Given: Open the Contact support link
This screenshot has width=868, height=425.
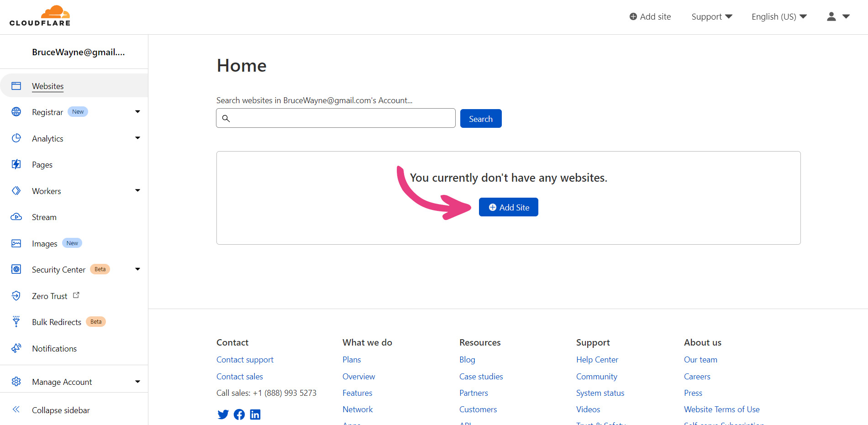Looking at the screenshot, I should coord(245,360).
